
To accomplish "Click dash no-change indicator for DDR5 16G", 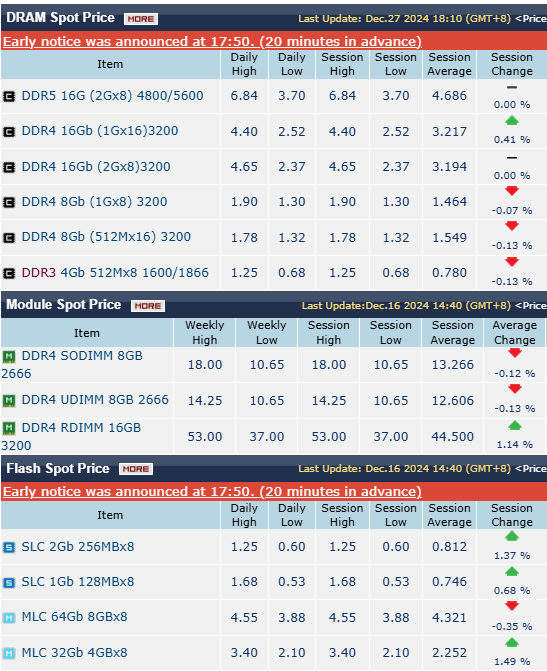I will (x=512, y=87).
